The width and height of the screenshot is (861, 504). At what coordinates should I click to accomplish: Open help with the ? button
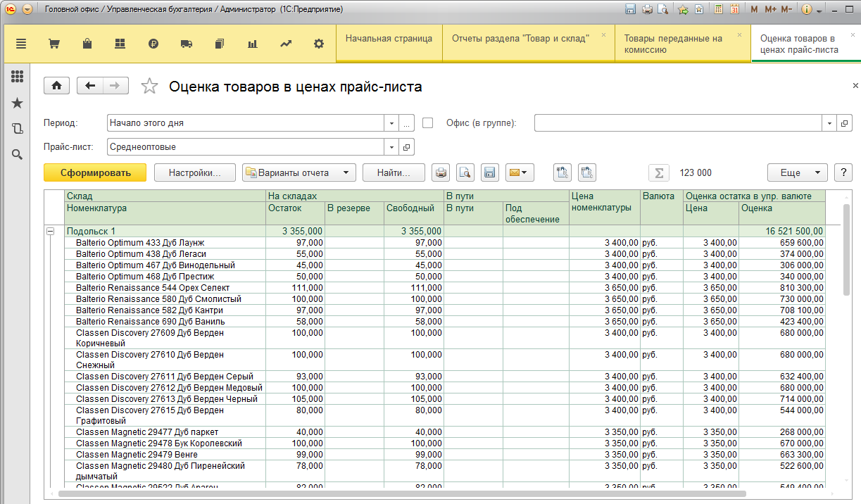[x=843, y=172]
